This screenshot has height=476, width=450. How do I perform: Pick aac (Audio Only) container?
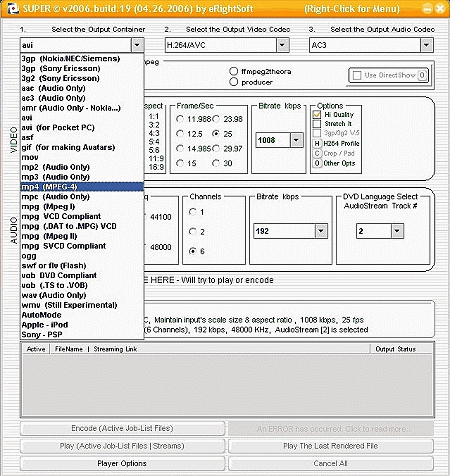click(x=82, y=88)
